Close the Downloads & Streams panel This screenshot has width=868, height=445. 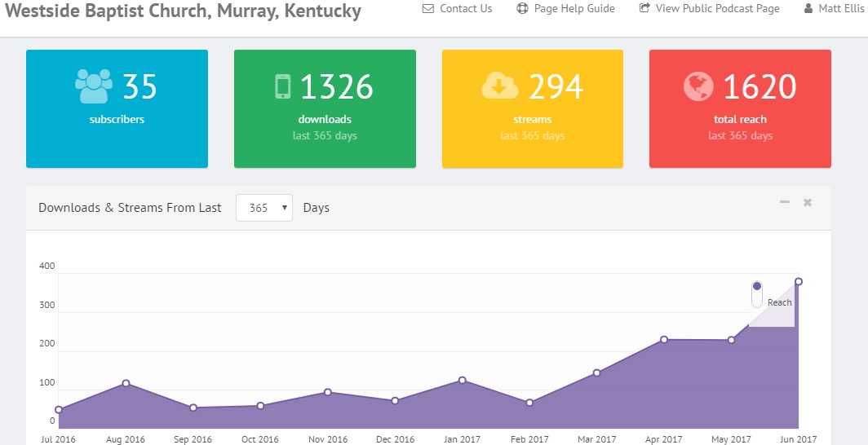pyautogui.click(x=808, y=202)
